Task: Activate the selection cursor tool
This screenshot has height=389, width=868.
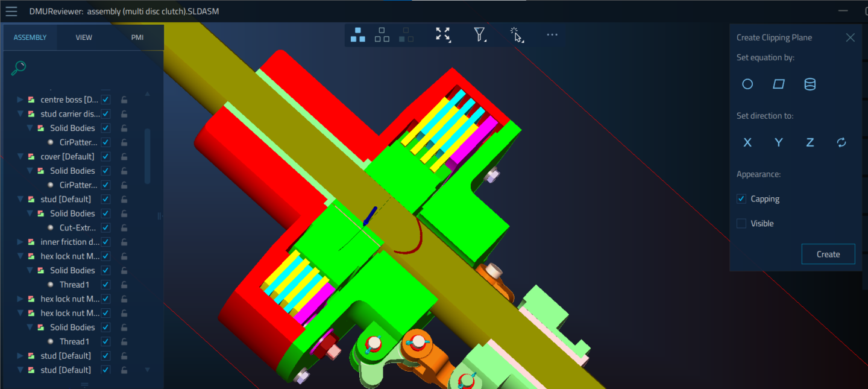Action: (x=516, y=35)
